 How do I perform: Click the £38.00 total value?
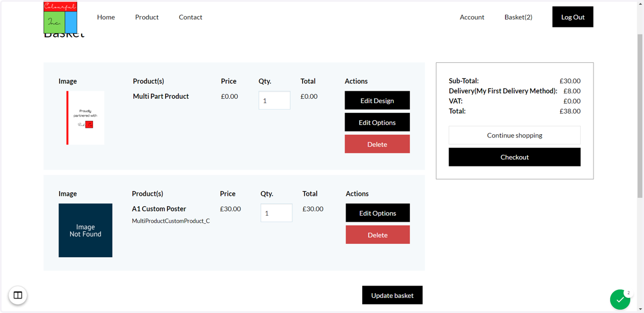pos(570,111)
